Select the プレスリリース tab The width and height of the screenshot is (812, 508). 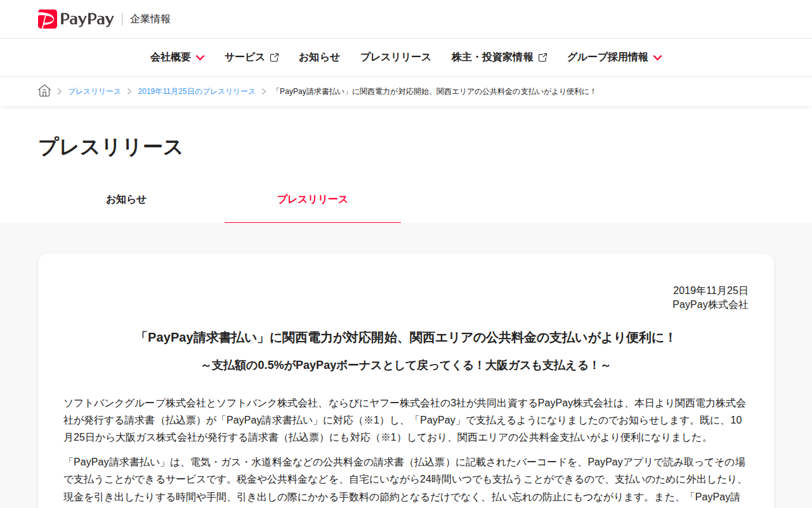[313, 199]
